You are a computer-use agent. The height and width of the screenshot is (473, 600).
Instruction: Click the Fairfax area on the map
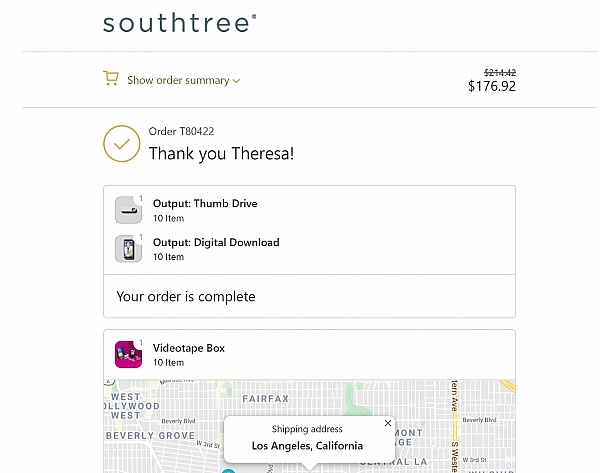tap(265, 399)
